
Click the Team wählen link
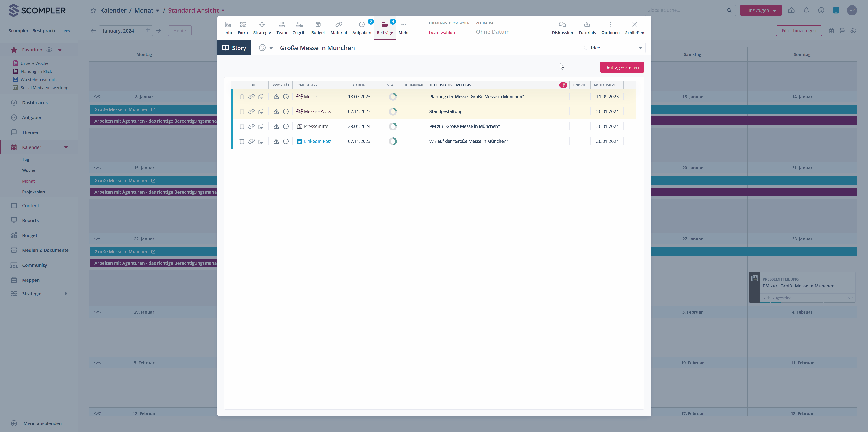(441, 32)
